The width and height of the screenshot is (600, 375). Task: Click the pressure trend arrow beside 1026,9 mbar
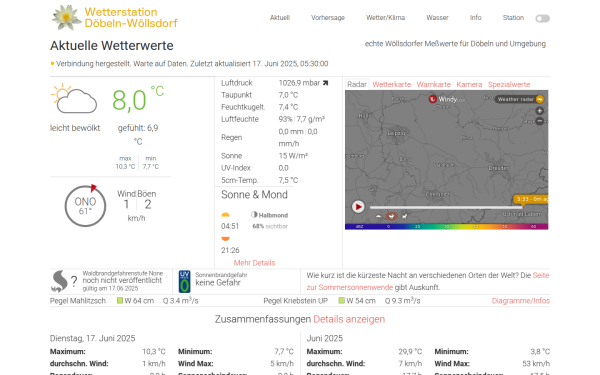[325, 83]
